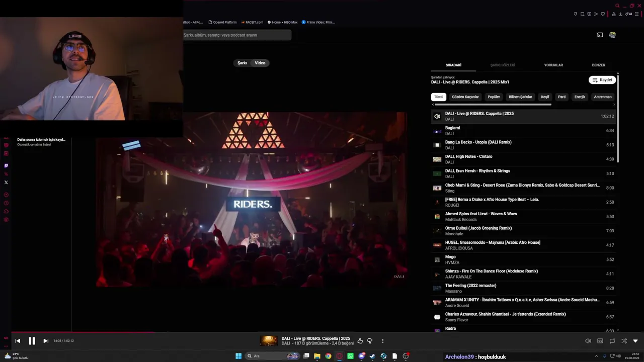This screenshot has width=644, height=362.
Task: Open the Windows Start menu
Action: pos(238,356)
